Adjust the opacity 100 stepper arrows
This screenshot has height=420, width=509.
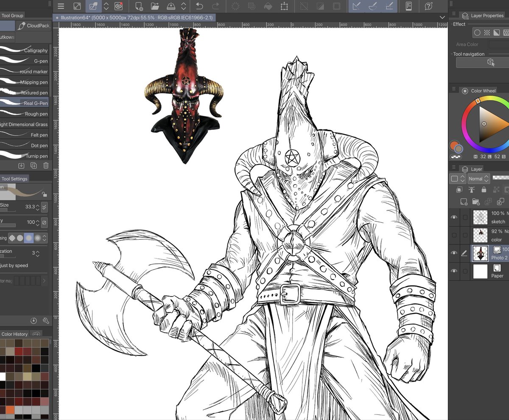coord(37,222)
